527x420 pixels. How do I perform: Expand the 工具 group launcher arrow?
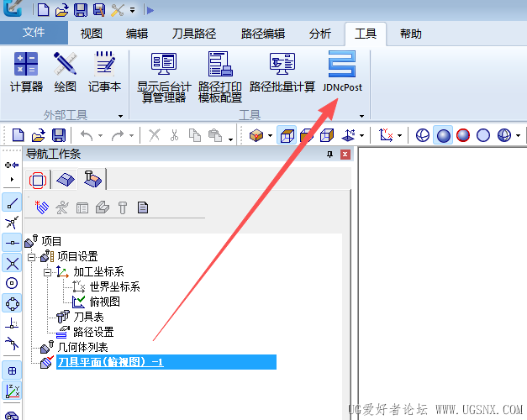point(361,116)
